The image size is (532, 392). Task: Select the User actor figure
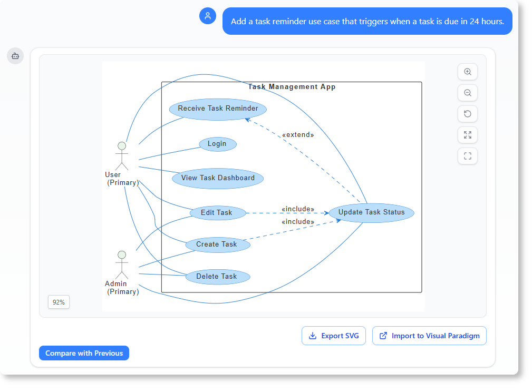[x=122, y=155]
